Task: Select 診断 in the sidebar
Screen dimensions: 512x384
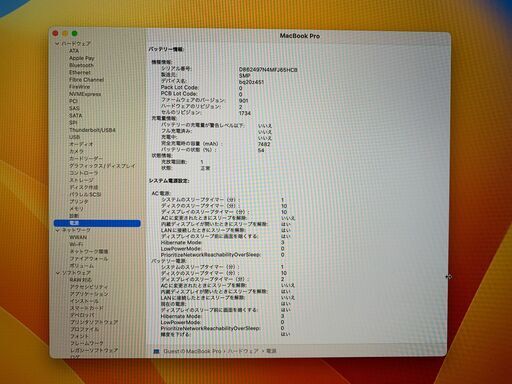Action: [74, 216]
